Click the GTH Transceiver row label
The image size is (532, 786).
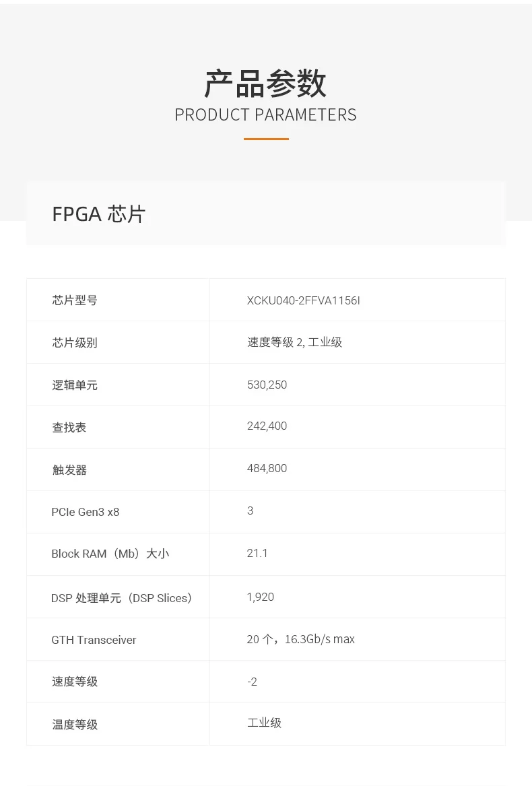click(x=94, y=640)
